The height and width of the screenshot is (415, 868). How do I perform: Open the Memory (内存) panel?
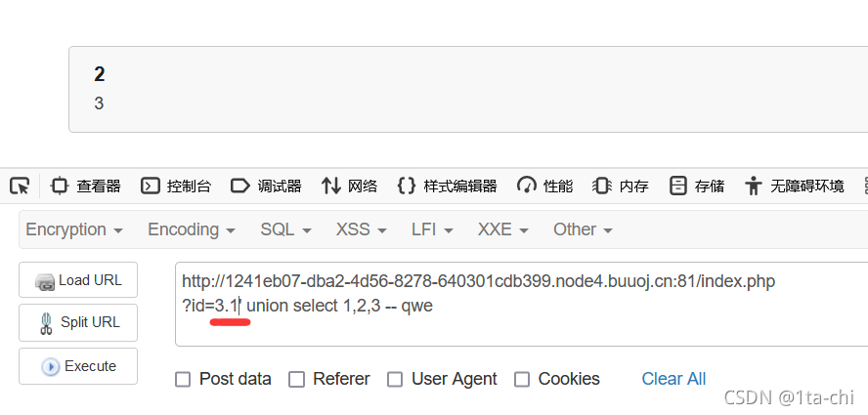(x=621, y=186)
